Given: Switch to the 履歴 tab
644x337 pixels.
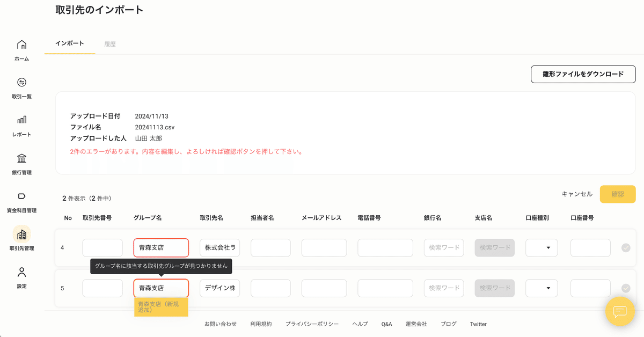Looking at the screenshot, I should tap(110, 44).
